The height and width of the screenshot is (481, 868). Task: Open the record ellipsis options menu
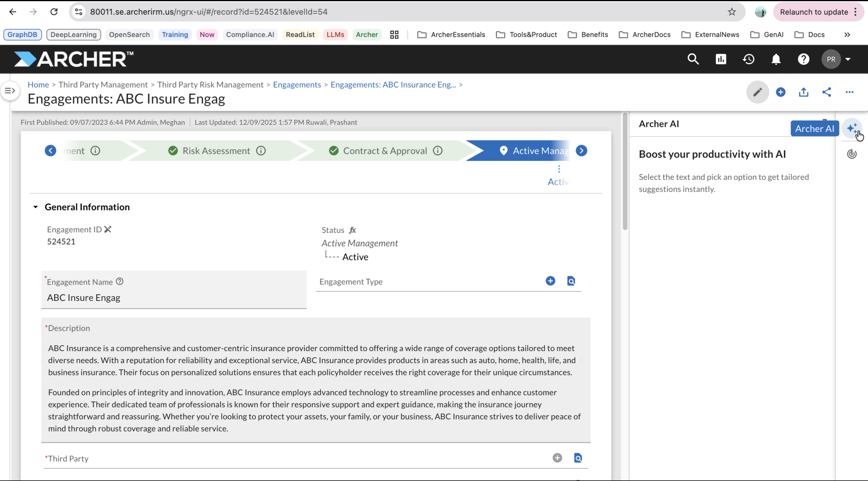[x=849, y=92]
